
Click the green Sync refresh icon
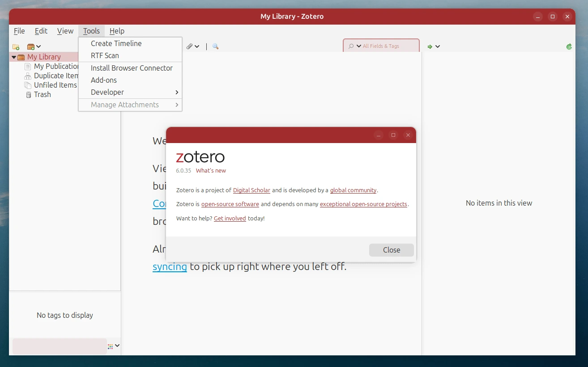[x=569, y=46]
